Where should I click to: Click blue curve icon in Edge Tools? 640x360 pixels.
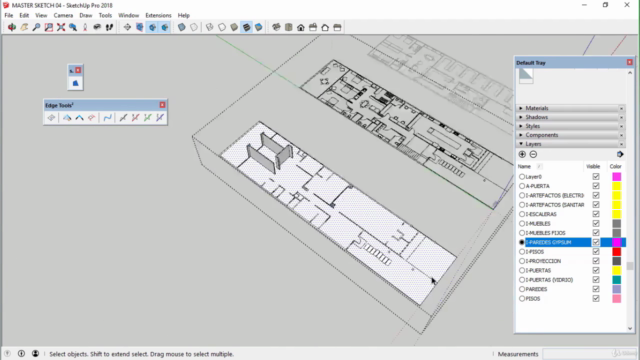(x=107, y=118)
